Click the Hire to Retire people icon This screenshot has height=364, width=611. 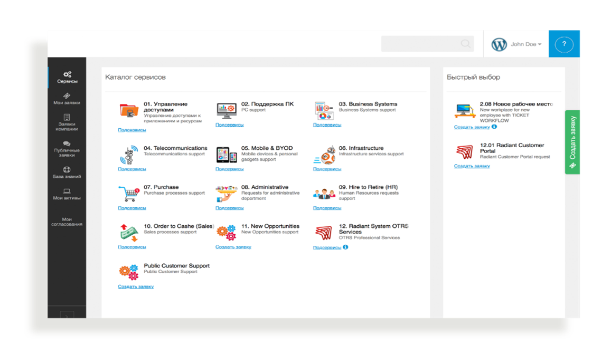pos(324,194)
